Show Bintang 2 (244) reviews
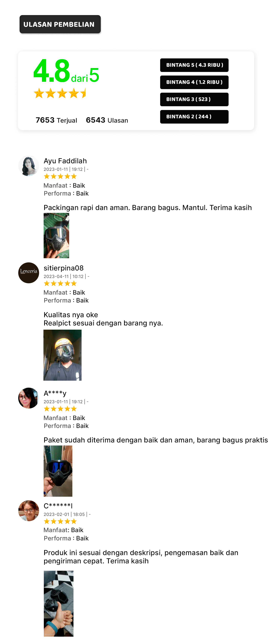272x644 pixels. pos(194,117)
